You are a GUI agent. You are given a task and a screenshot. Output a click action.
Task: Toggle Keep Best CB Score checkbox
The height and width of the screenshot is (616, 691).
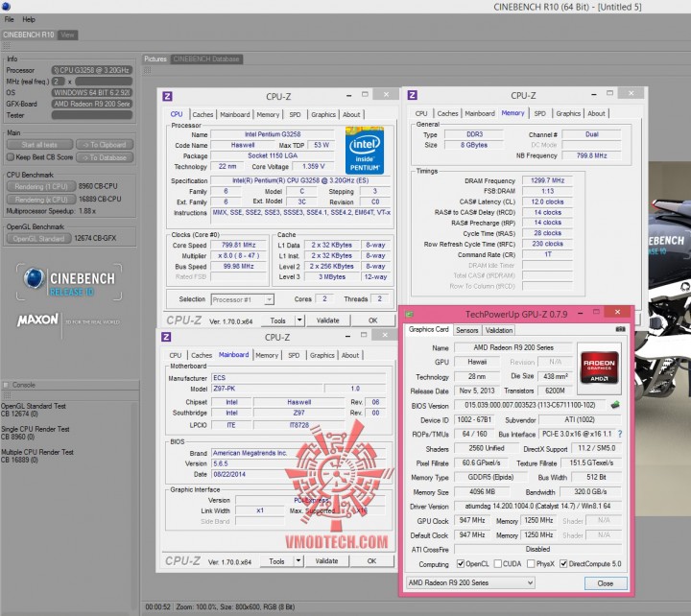11,156
